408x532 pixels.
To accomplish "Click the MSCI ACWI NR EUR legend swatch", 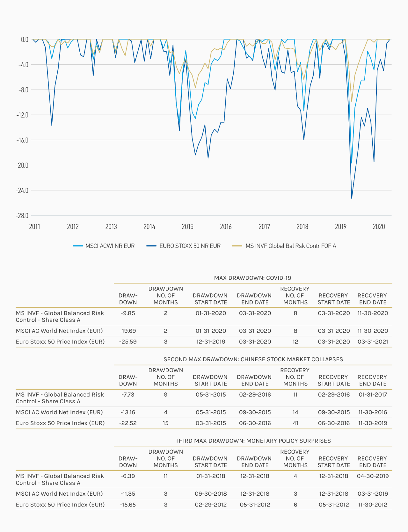I will (78, 246).
